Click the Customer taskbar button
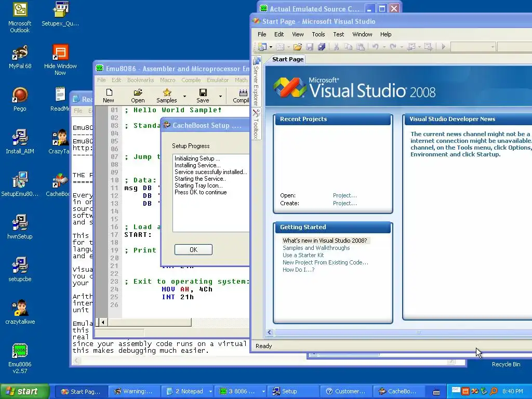Image resolution: width=532 pixels, height=399 pixels. coord(347,391)
